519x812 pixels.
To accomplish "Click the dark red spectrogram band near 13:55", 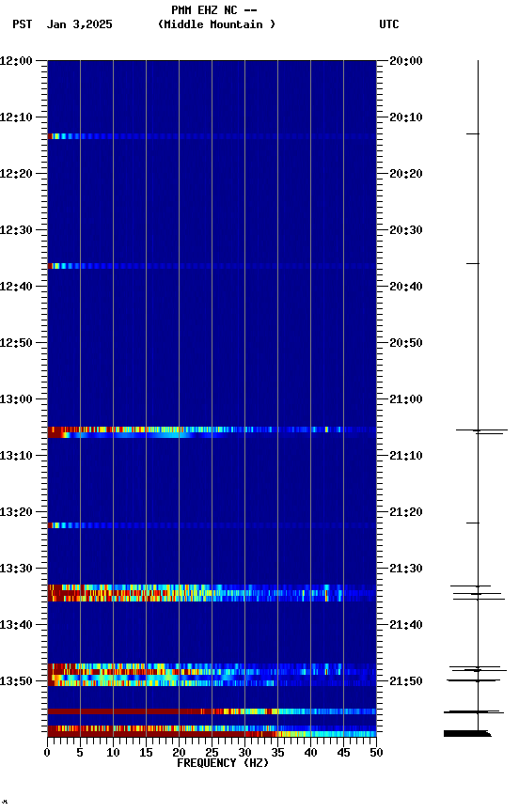I will pyautogui.click(x=212, y=711).
